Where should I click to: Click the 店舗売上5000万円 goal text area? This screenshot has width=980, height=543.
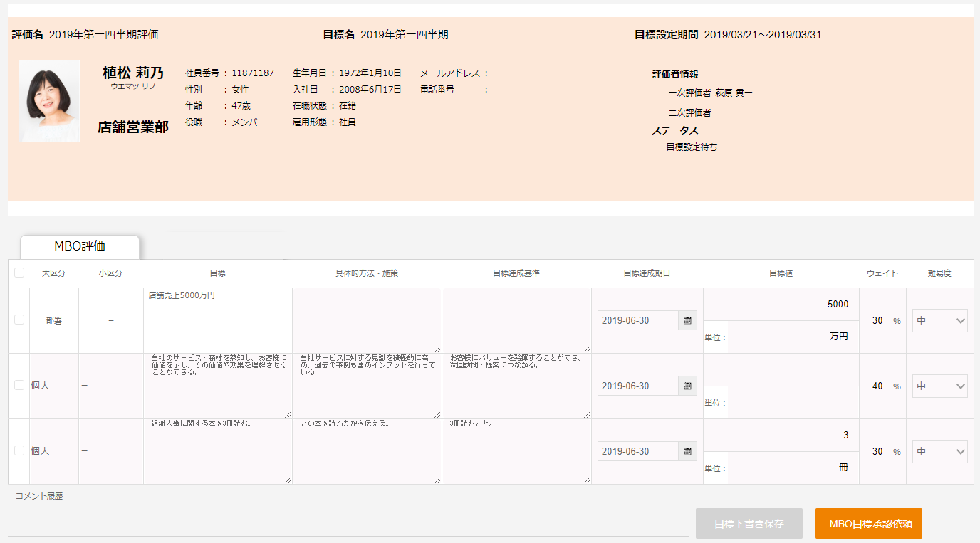click(217, 320)
